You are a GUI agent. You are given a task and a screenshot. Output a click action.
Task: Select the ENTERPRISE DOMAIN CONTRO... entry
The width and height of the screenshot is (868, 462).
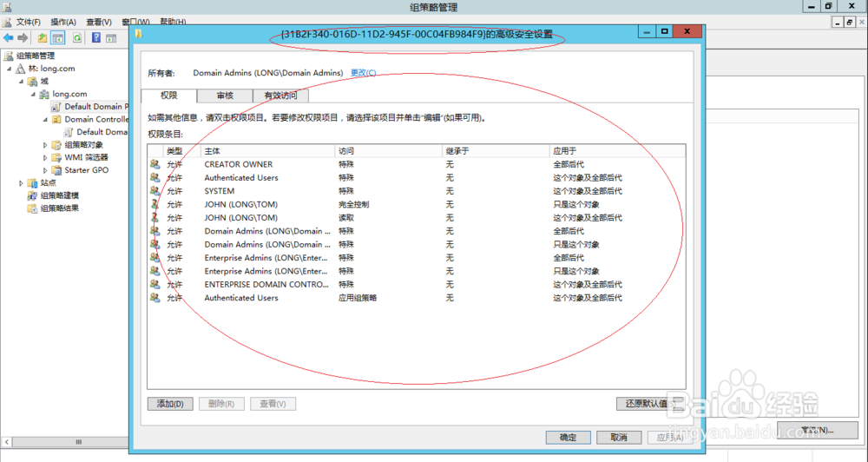[x=417, y=284]
